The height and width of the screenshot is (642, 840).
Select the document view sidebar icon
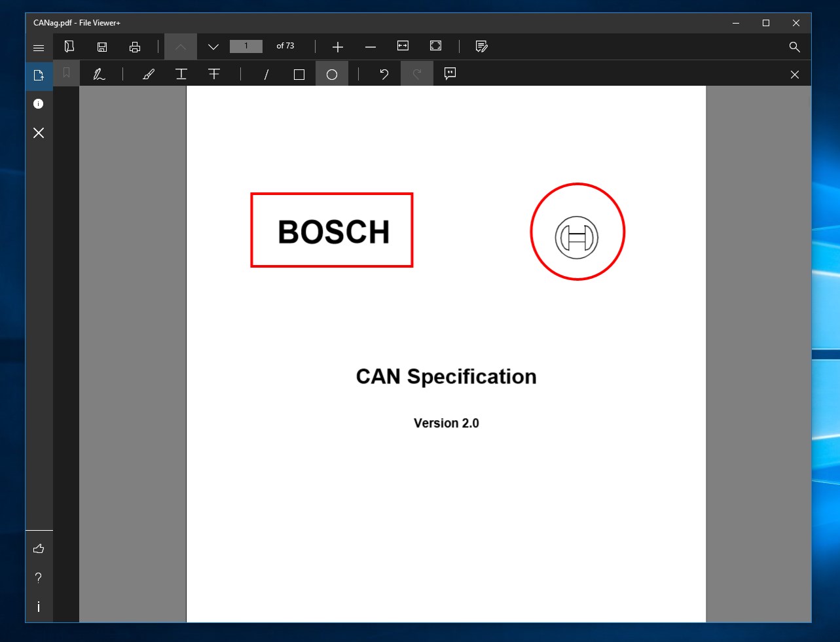pos(39,75)
